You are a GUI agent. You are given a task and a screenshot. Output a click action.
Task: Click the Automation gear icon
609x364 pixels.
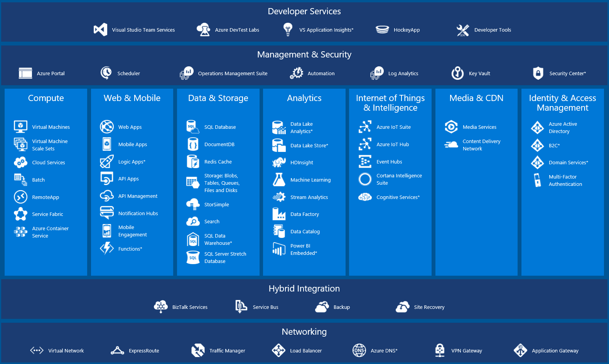click(x=297, y=73)
